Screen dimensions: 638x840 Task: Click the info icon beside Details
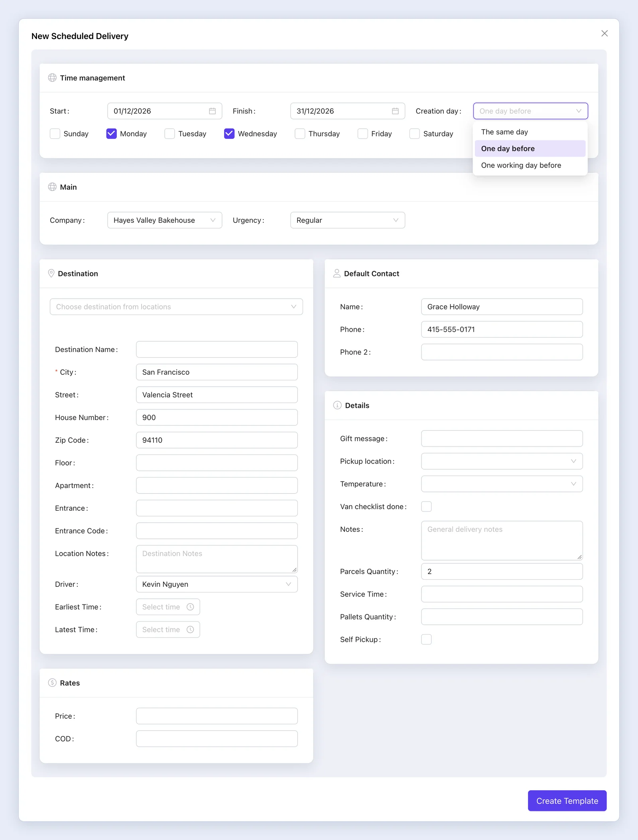337,405
